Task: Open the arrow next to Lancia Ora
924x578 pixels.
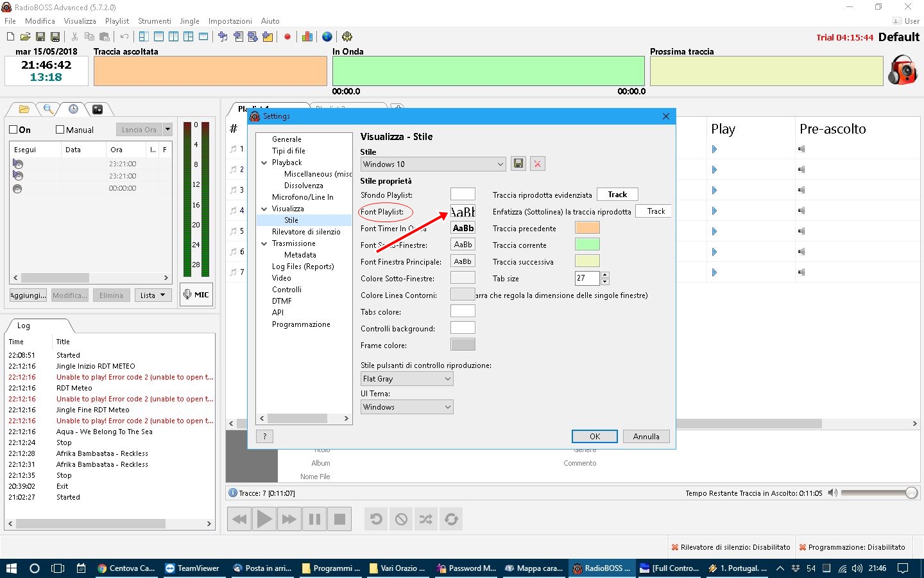Action: point(167,129)
